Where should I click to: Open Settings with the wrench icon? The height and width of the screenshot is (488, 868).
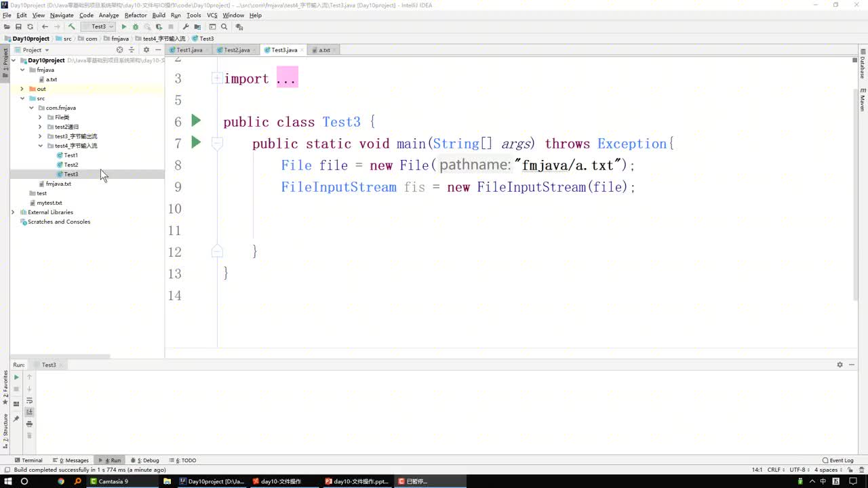(186, 27)
